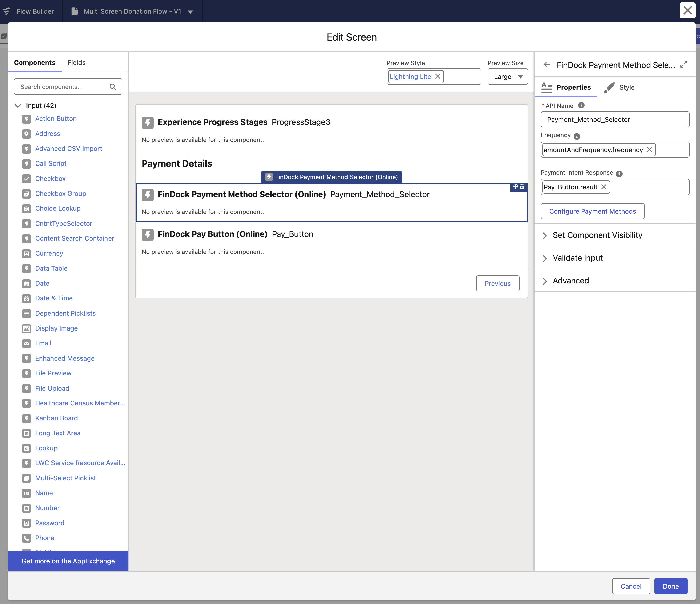
Task: Click the Action Button component icon
Action: [x=26, y=119]
